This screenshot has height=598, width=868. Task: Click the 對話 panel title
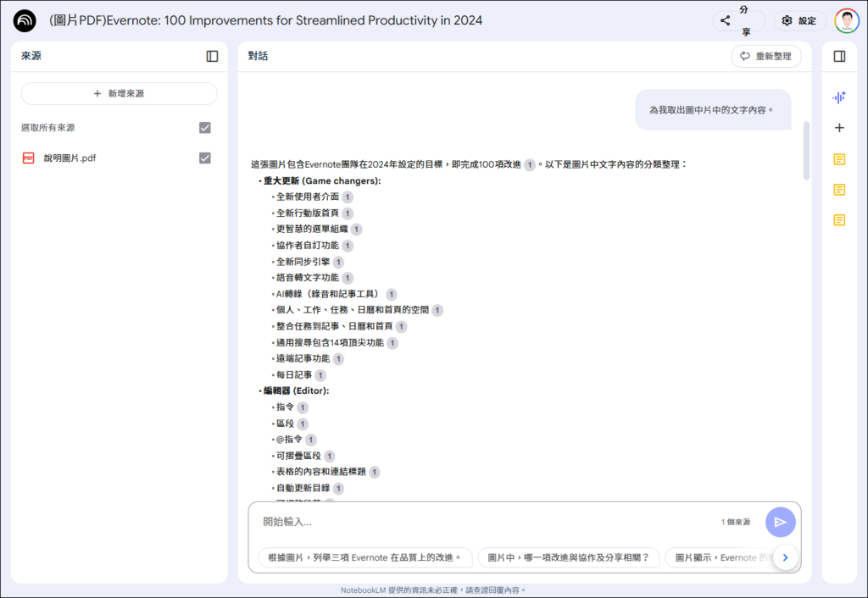[x=258, y=56]
